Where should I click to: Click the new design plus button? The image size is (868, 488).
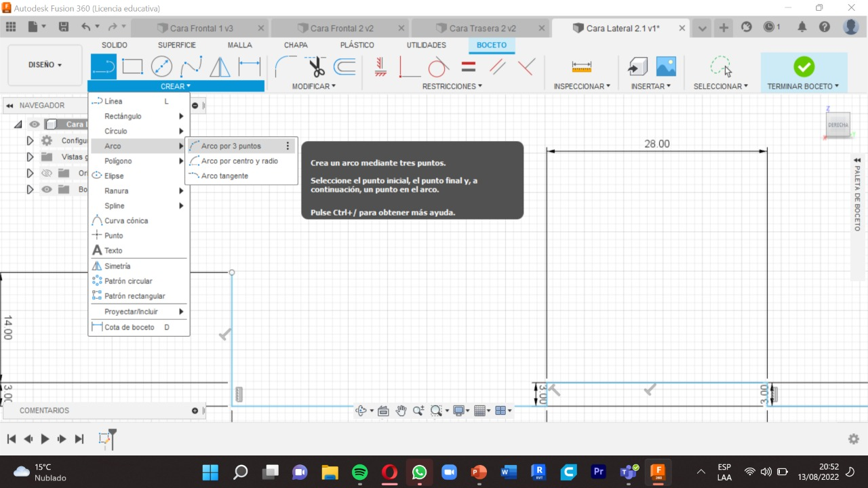(724, 27)
